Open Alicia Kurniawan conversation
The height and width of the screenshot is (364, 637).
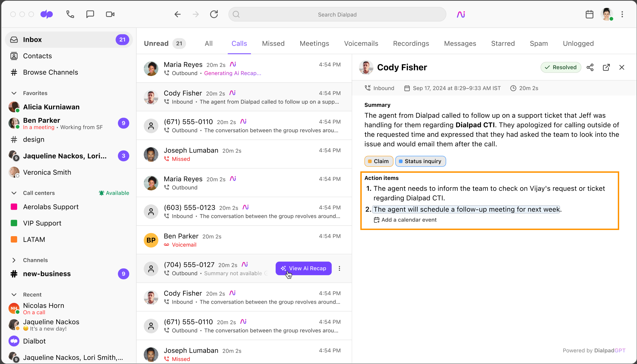pyautogui.click(x=69, y=107)
